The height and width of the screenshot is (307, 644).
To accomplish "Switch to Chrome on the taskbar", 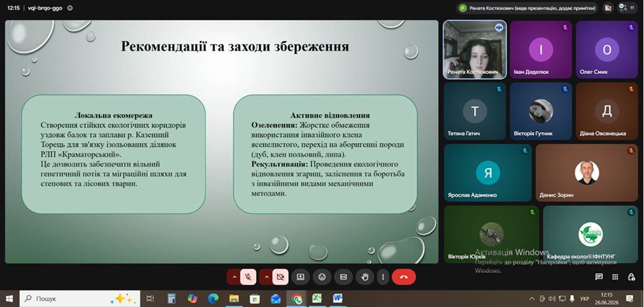I will [x=296, y=298].
